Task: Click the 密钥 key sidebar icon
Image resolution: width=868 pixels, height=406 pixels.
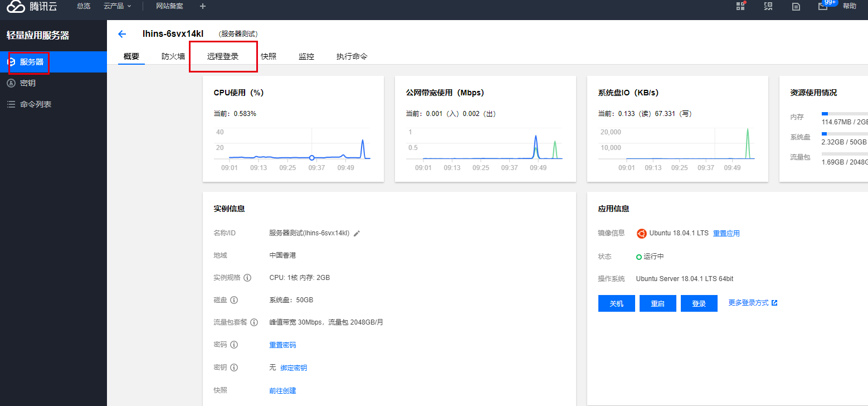Action: coord(11,83)
